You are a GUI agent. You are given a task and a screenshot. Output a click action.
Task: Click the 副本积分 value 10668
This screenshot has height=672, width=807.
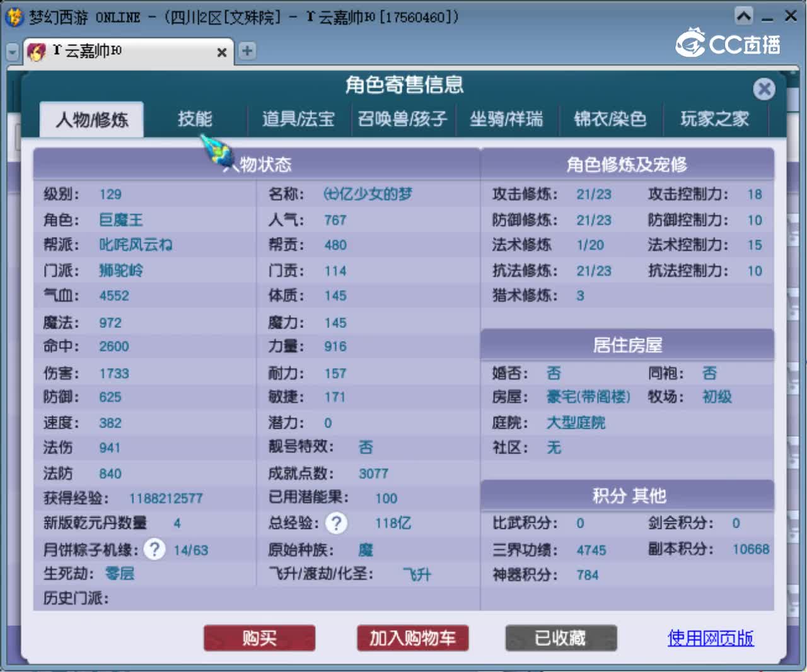[751, 549]
